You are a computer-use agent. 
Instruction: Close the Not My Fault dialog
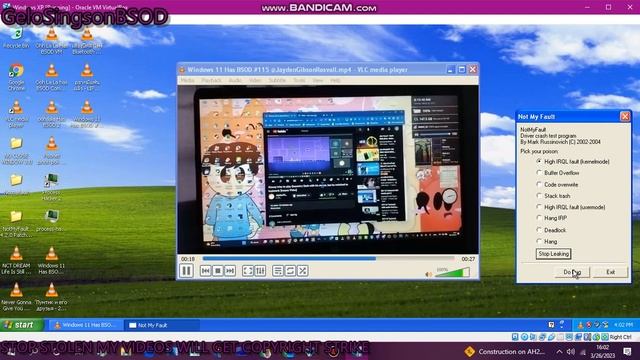click(624, 117)
